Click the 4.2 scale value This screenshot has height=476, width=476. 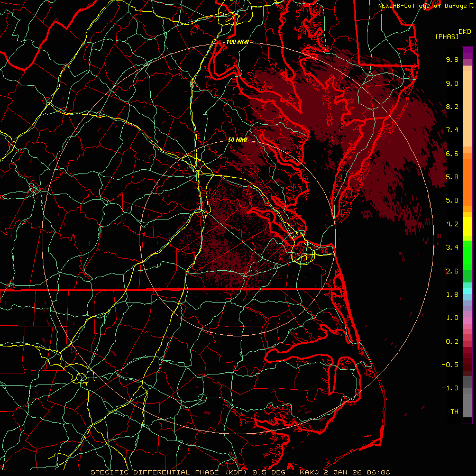tap(452, 224)
